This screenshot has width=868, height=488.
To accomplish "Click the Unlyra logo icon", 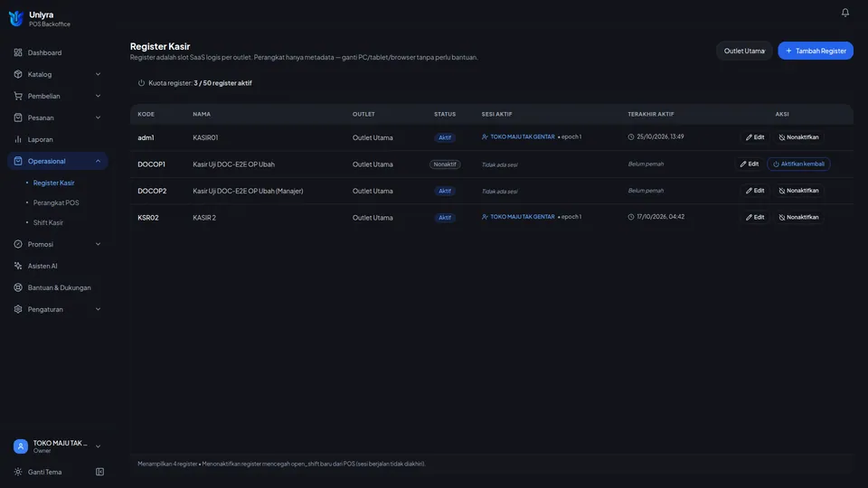I will pyautogui.click(x=16, y=18).
